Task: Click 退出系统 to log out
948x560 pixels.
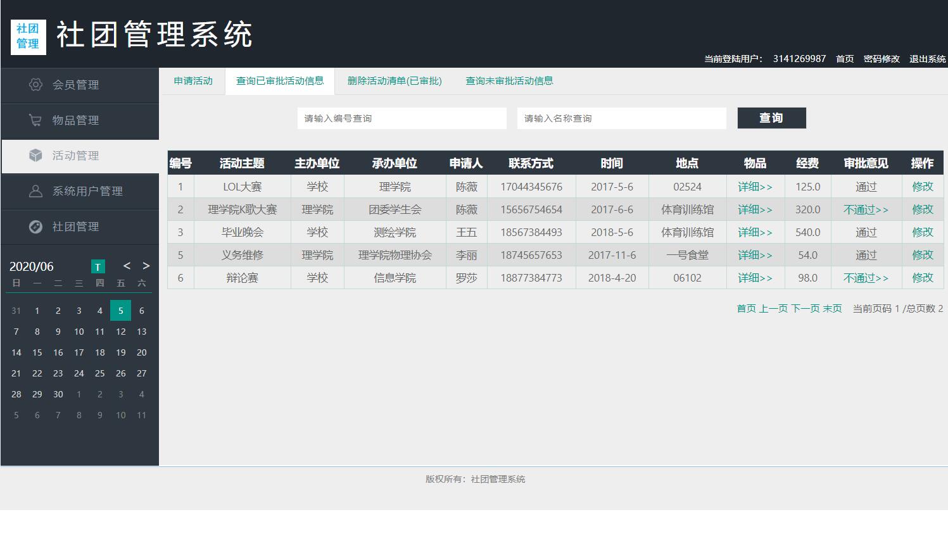Action: point(926,58)
